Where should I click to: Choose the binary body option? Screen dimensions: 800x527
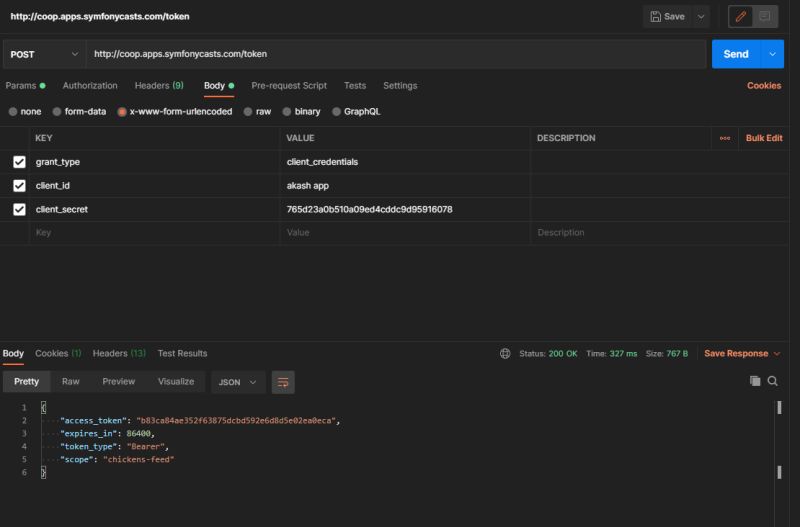click(x=302, y=112)
